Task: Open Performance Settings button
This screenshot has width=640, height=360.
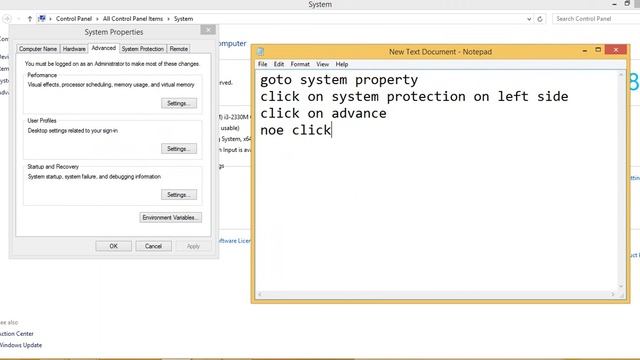Action: pyautogui.click(x=179, y=103)
